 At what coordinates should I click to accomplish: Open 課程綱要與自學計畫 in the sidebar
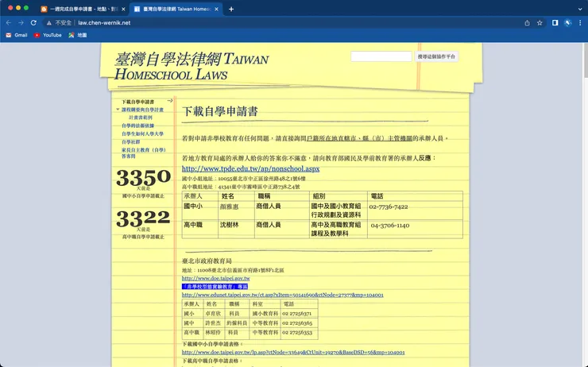click(x=142, y=110)
